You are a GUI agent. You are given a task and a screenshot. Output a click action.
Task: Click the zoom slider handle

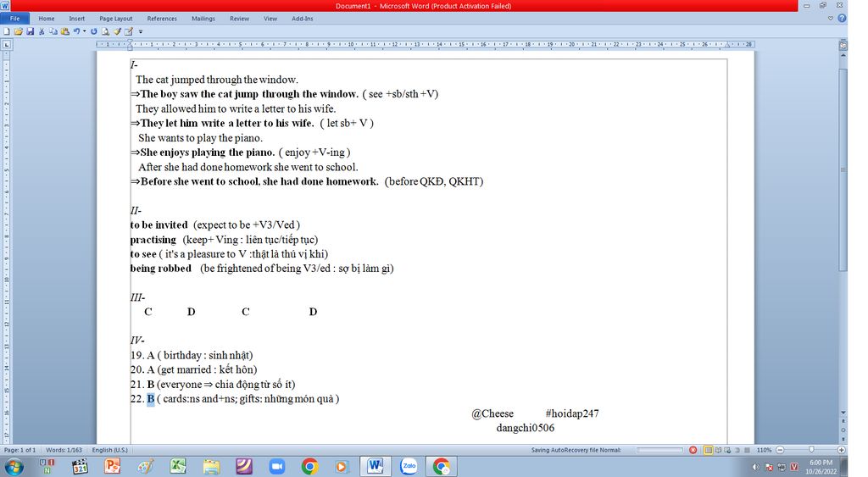click(811, 450)
